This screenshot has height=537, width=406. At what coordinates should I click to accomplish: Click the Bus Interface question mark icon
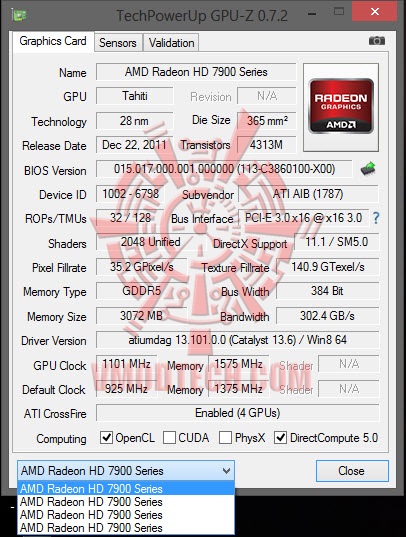pos(376,218)
